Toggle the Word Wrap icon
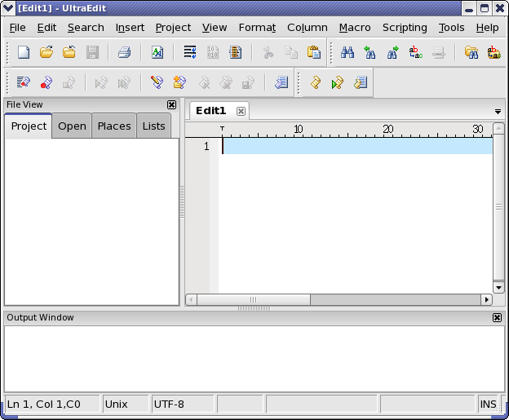The width and height of the screenshot is (509, 420). (190, 52)
